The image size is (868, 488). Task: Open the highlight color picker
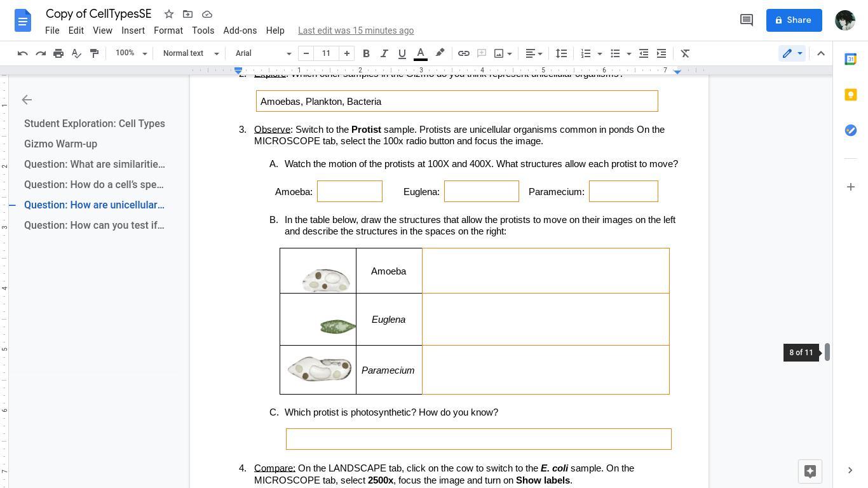coord(440,53)
